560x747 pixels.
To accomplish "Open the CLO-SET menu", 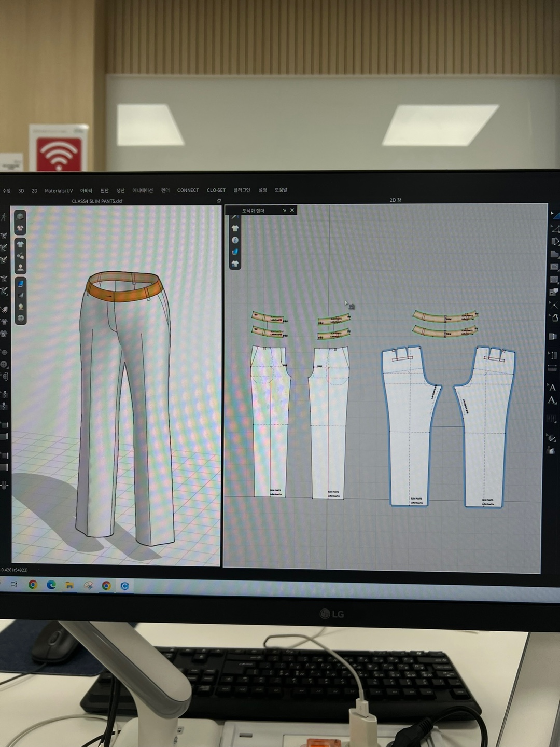I will pos(216,190).
